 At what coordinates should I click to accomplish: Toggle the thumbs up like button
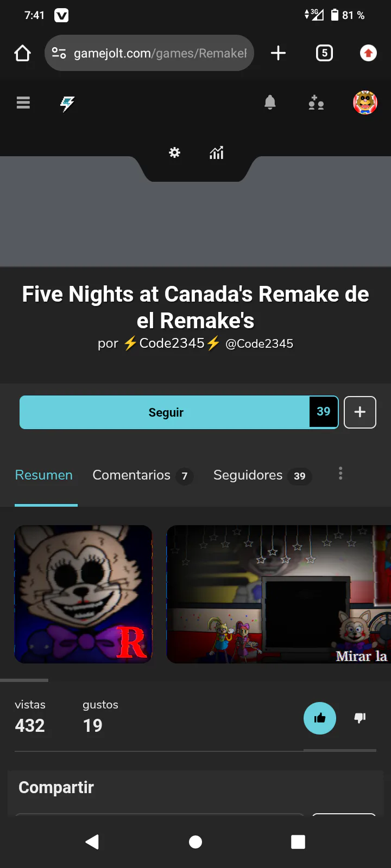point(320,718)
